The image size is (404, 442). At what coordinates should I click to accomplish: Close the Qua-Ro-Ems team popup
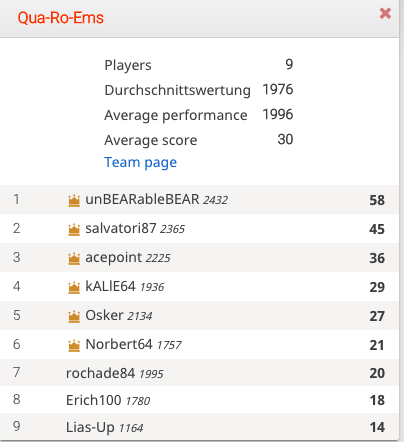point(385,14)
